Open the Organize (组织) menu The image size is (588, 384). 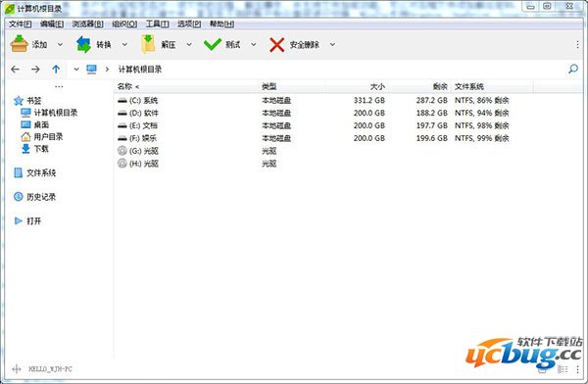[x=124, y=24]
